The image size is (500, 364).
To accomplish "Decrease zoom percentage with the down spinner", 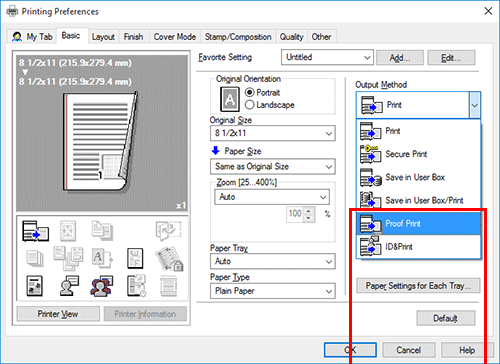I will pos(309,218).
